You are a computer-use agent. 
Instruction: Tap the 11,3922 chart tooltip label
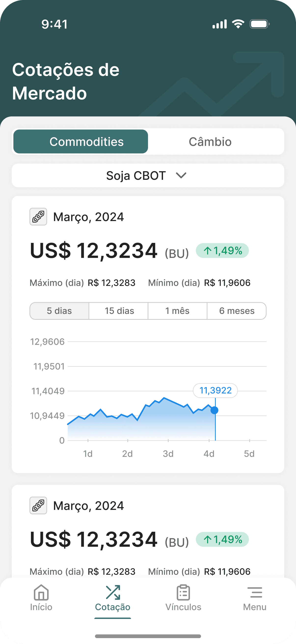[x=215, y=390]
